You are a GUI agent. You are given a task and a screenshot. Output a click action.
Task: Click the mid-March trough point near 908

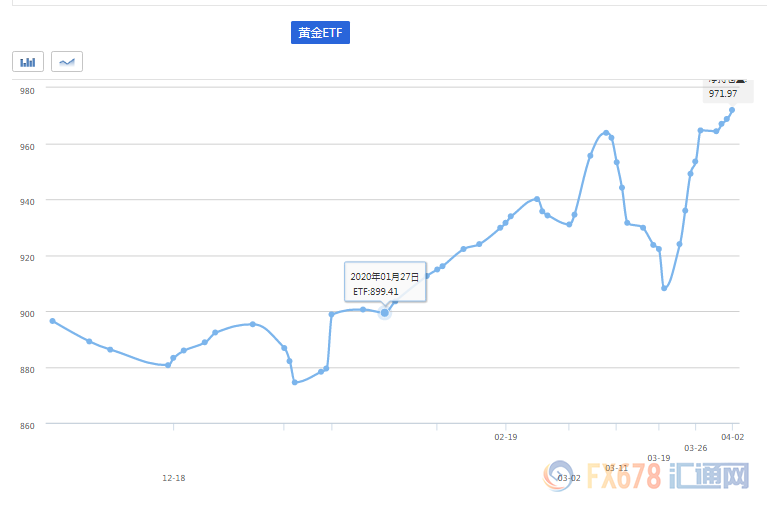pos(664,289)
